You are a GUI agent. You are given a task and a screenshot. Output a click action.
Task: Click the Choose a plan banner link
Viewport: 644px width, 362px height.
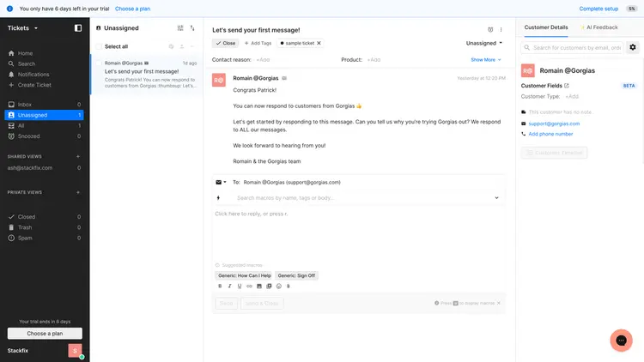click(132, 9)
